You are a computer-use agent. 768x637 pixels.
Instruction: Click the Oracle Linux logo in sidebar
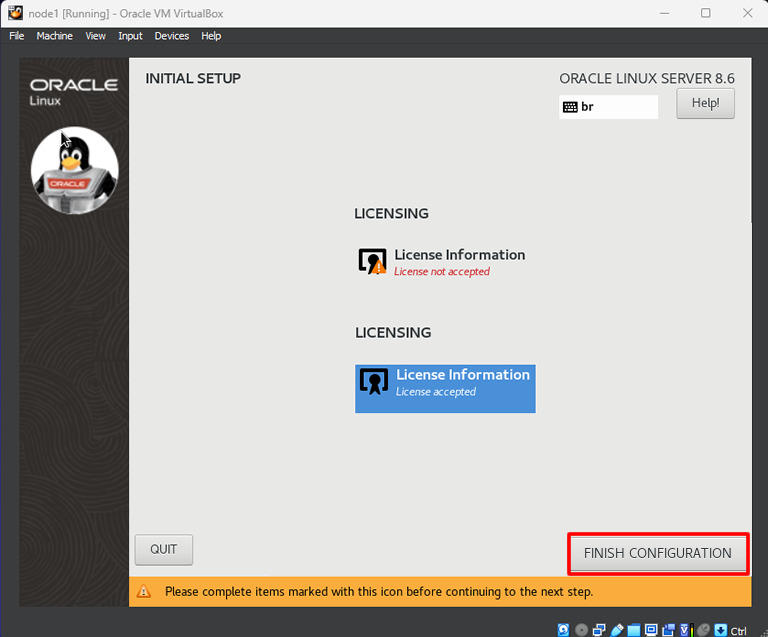coord(73,92)
